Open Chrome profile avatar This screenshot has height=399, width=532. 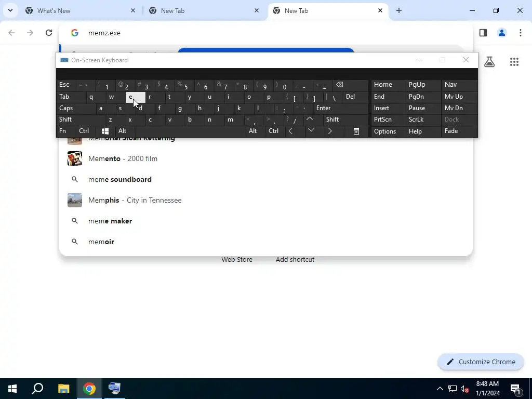pos(501,33)
